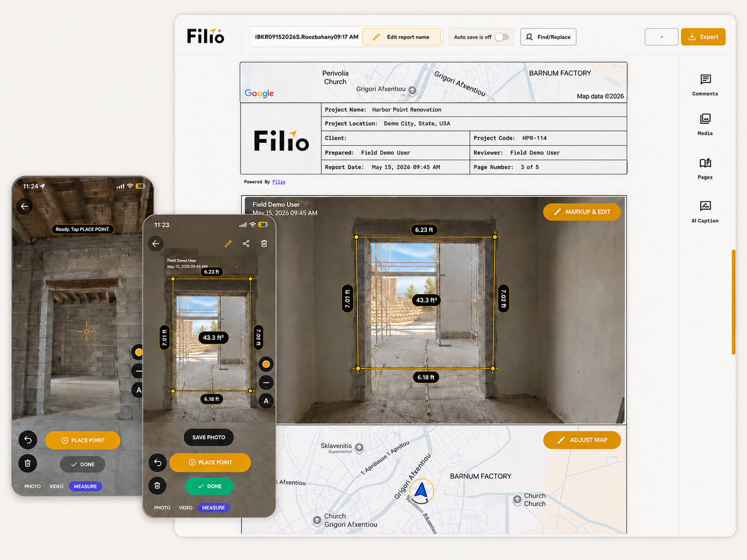Screen dimensions: 747x560
Task: Open the Comments panel icon
Action: coord(705,86)
